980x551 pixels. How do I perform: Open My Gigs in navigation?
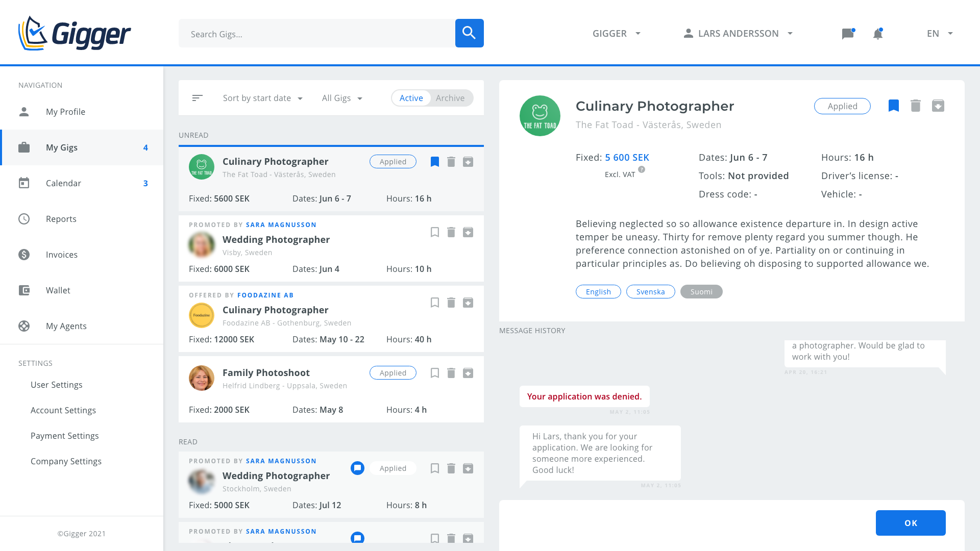(82, 147)
